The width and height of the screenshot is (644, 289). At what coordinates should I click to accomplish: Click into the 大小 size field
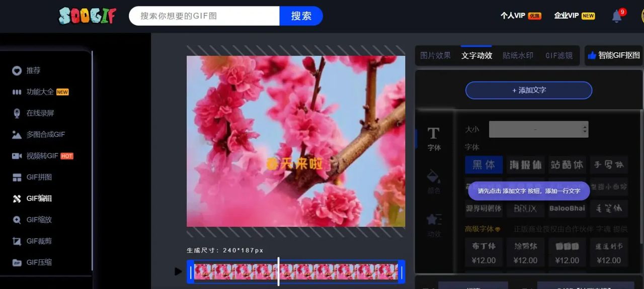point(538,129)
